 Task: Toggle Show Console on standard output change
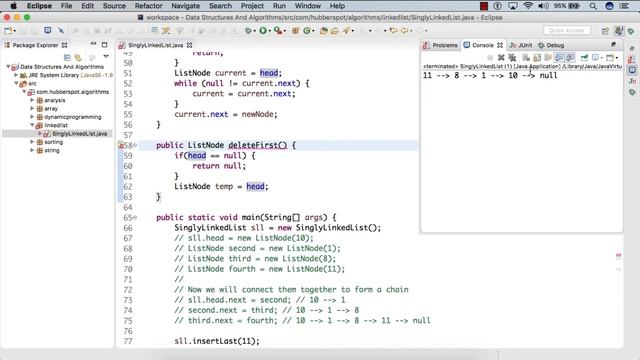tap(559, 58)
